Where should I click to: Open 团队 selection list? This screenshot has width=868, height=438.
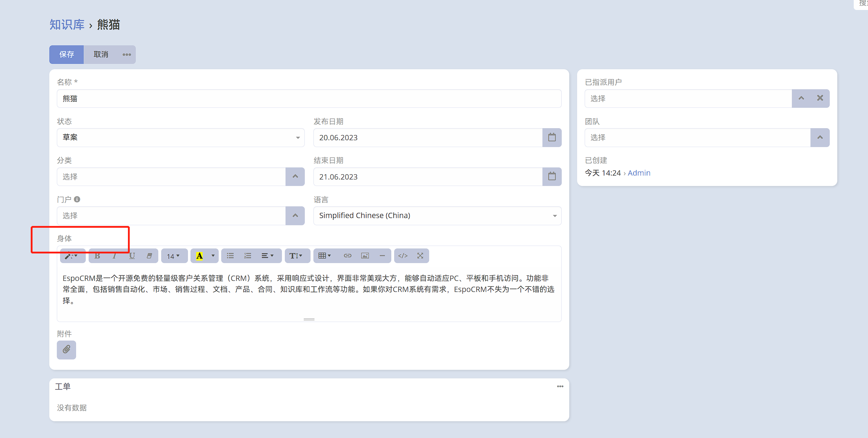820,137
